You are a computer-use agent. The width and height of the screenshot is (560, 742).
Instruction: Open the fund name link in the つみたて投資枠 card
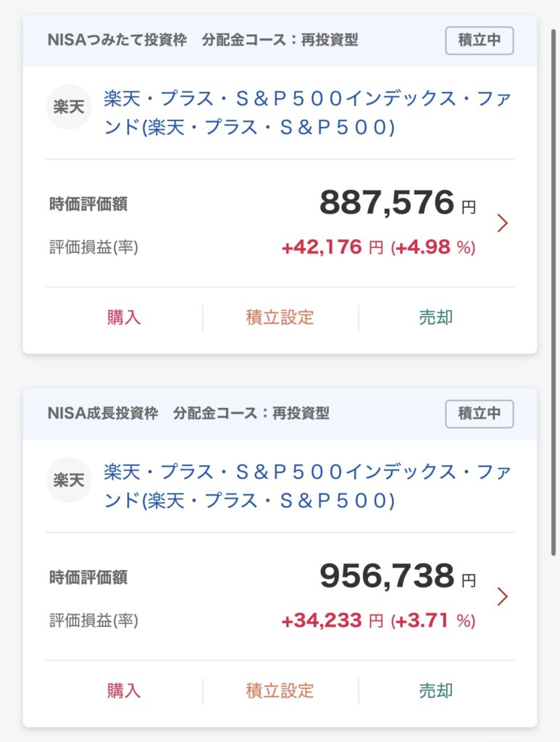tap(307, 112)
